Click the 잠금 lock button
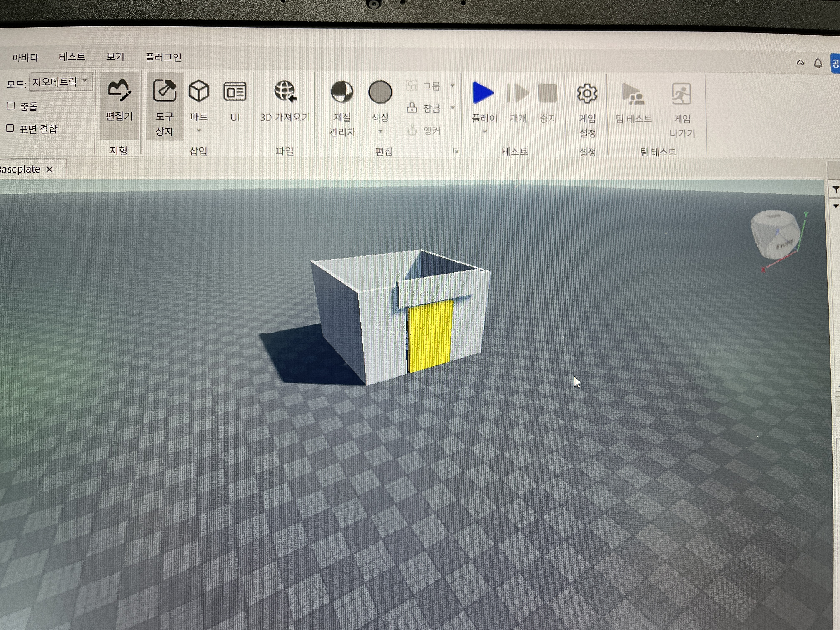Image resolution: width=840 pixels, height=630 pixels. point(423,108)
